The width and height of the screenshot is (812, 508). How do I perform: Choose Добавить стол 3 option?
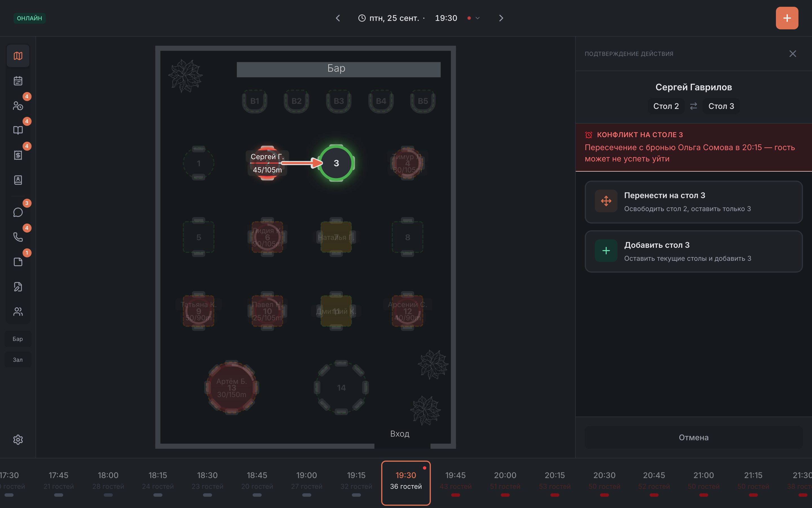pos(694,251)
